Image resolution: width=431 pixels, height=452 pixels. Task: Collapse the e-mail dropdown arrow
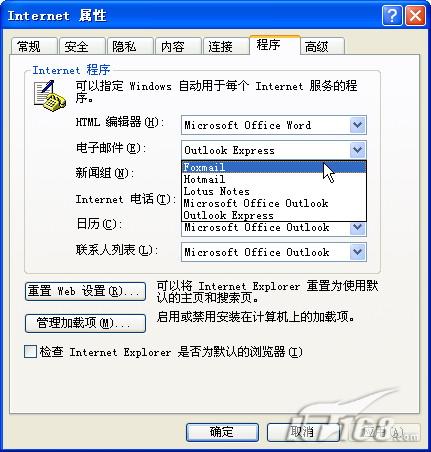click(358, 150)
